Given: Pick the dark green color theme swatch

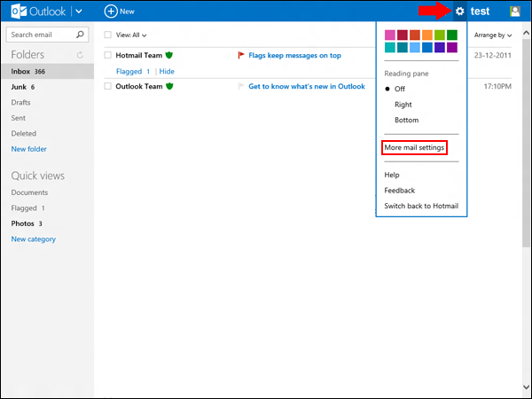Looking at the screenshot, I should point(452,35).
